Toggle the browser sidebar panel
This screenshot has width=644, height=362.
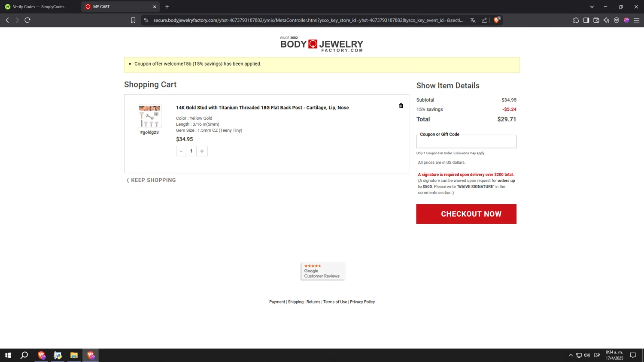pos(586,20)
